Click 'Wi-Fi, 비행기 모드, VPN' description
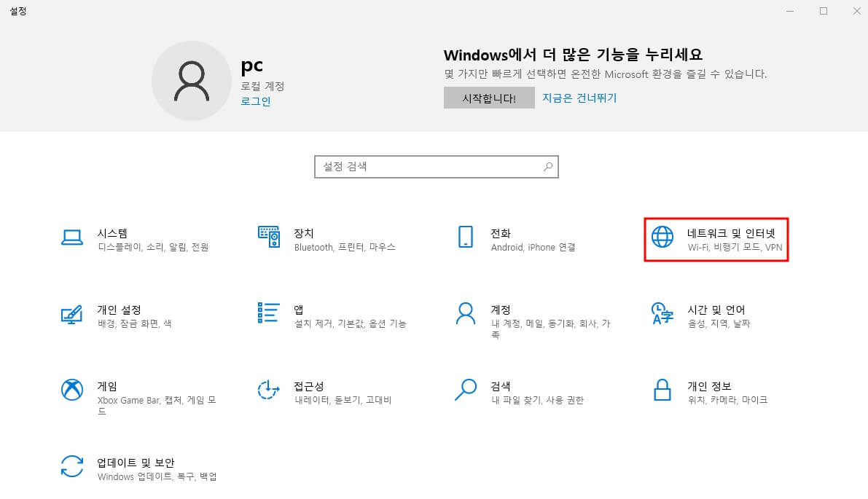The height and width of the screenshot is (499, 868). 735,247
